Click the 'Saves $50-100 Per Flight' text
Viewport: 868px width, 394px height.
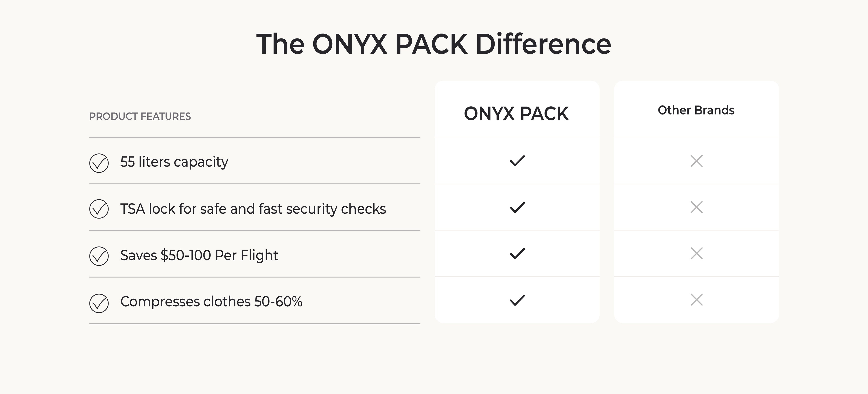click(x=199, y=255)
